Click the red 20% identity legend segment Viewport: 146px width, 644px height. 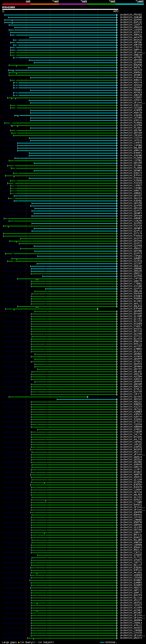tap(16, 4)
